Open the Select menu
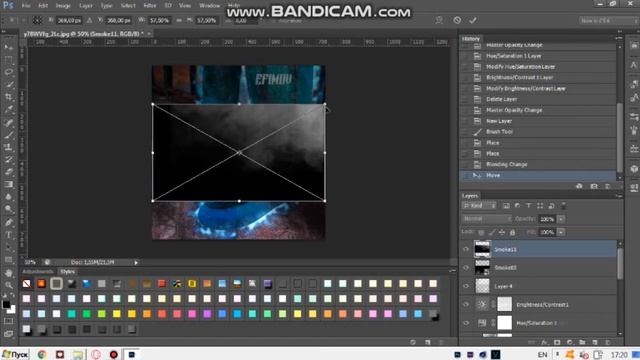 click(x=128, y=6)
